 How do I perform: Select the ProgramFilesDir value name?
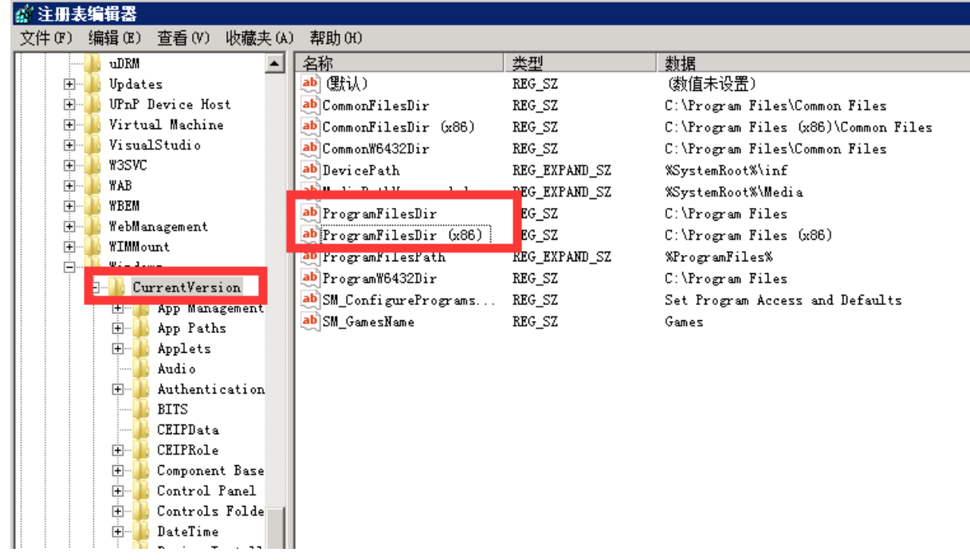[379, 213]
